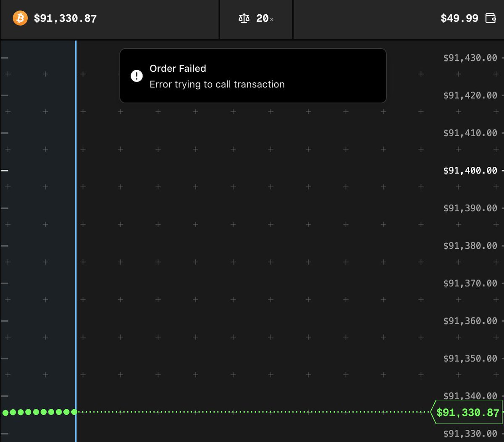Open the wallet icon beside $49.99
Viewport: 504px width, 442px height.
click(491, 18)
